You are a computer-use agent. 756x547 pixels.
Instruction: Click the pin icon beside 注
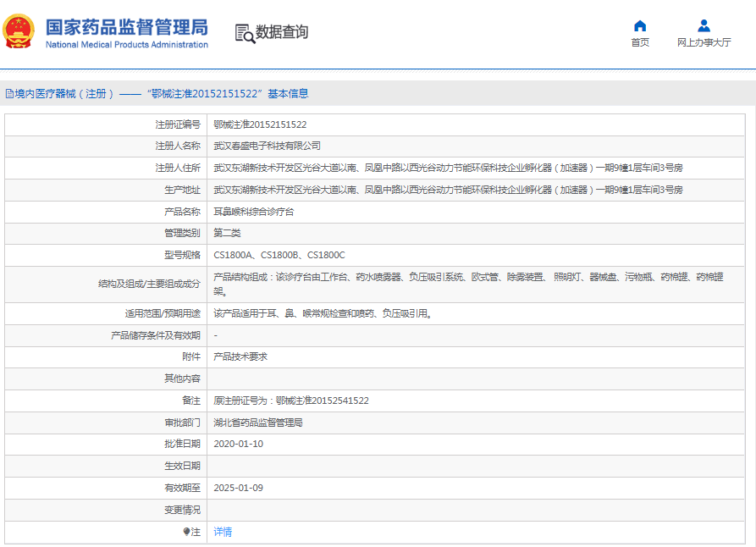pyautogui.click(x=186, y=532)
